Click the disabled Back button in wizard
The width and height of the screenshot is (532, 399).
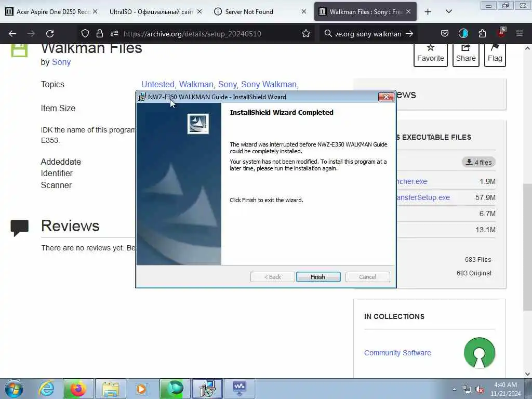[272, 277]
